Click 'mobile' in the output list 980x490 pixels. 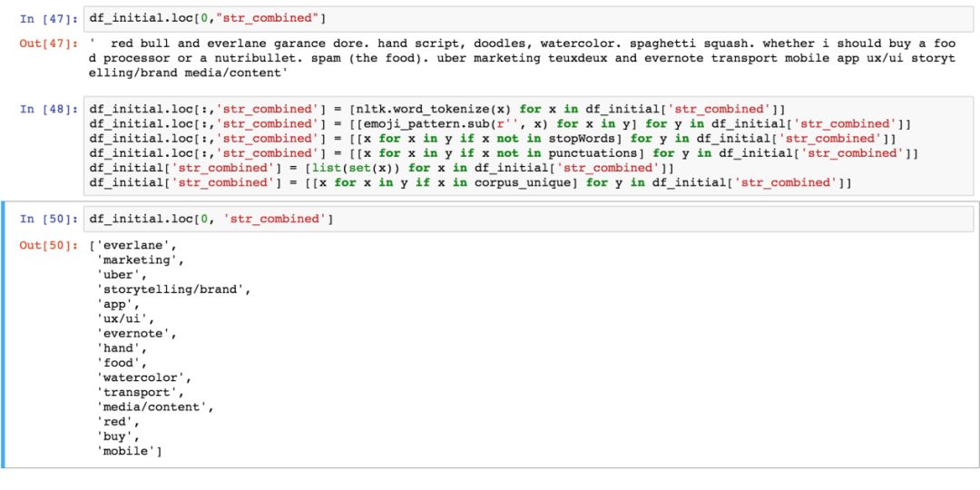point(129,451)
